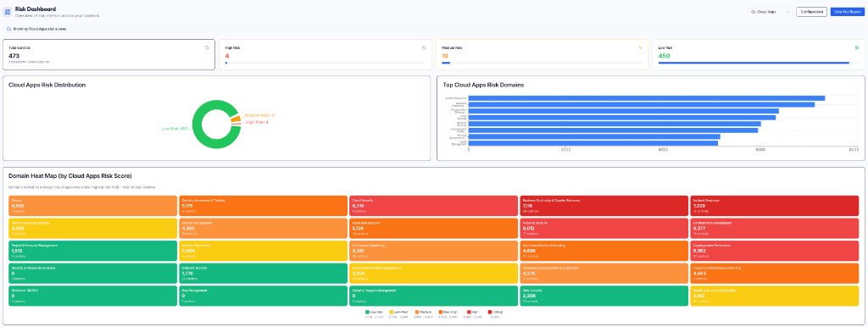Click the icon on the Total Controls card
Image resolution: width=868 pixels, height=327 pixels.
[x=208, y=47]
